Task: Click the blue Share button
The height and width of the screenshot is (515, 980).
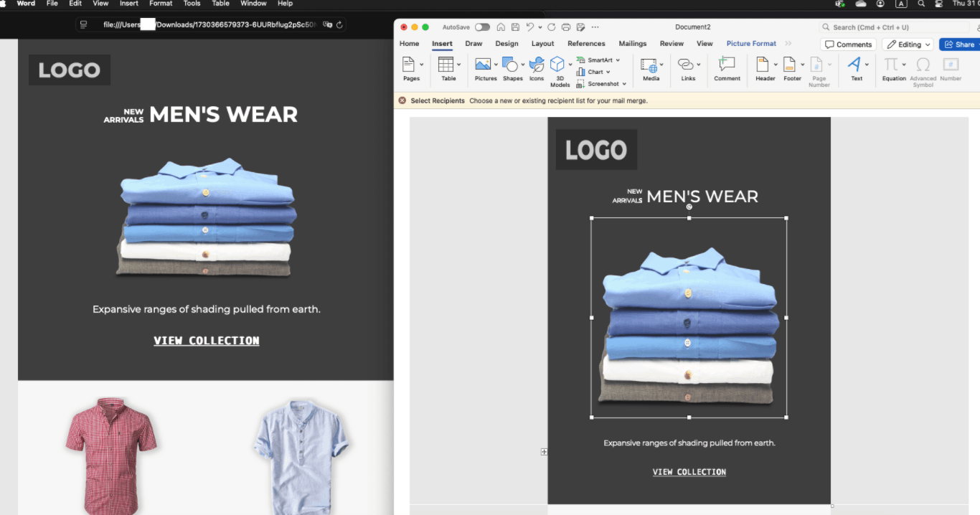Action: [960, 44]
